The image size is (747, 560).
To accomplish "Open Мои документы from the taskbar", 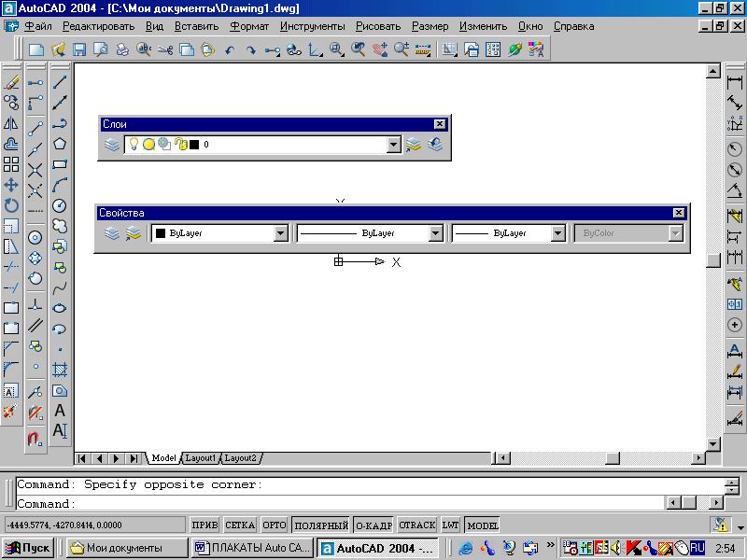I will [127, 548].
